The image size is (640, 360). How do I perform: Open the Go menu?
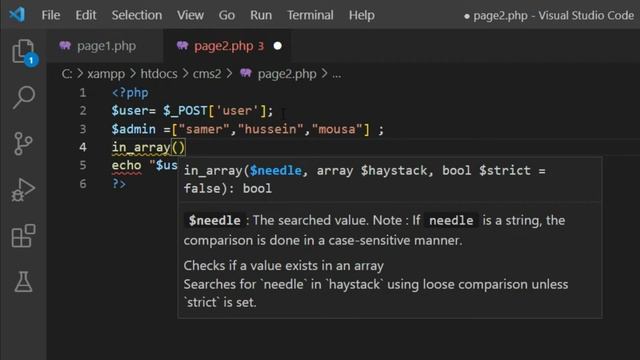[x=227, y=15]
